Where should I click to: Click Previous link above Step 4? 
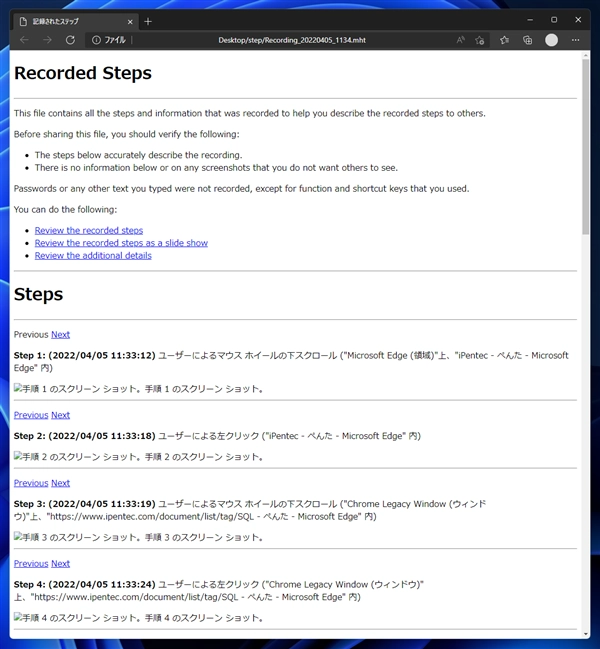point(31,564)
